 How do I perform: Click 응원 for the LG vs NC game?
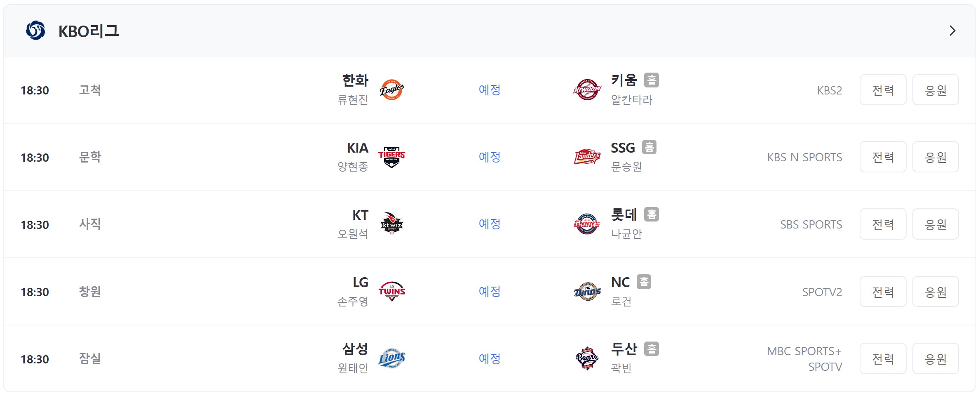coord(935,292)
